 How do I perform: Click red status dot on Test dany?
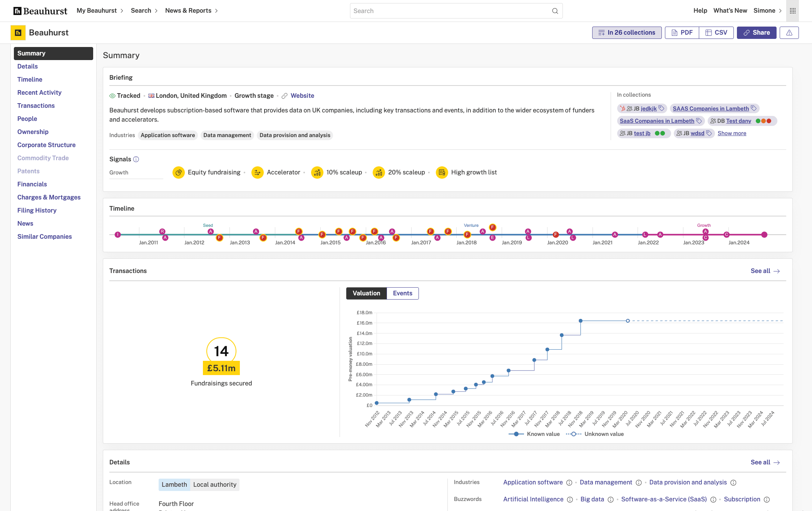click(x=769, y=121)
